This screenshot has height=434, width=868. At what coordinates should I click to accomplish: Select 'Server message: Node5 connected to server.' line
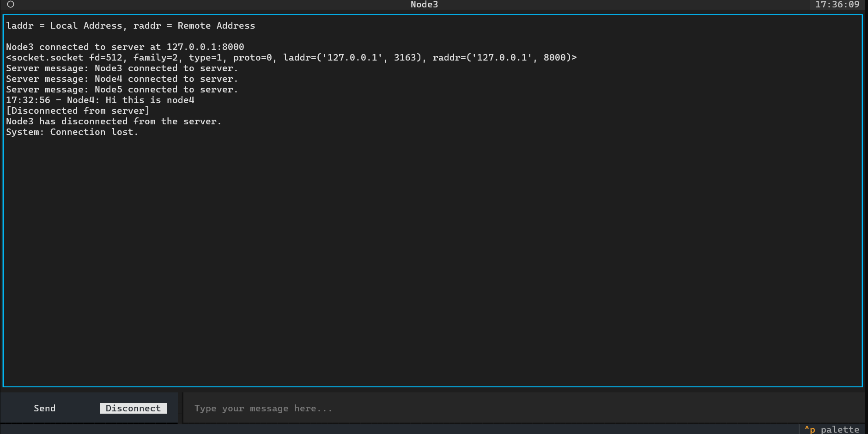(122, 90)
